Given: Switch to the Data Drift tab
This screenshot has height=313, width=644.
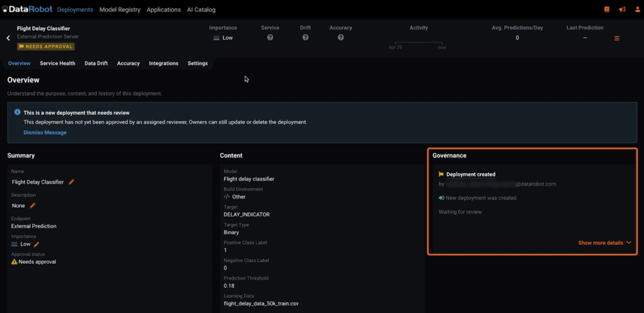Looking at the screenshot, I should point(96,64).
